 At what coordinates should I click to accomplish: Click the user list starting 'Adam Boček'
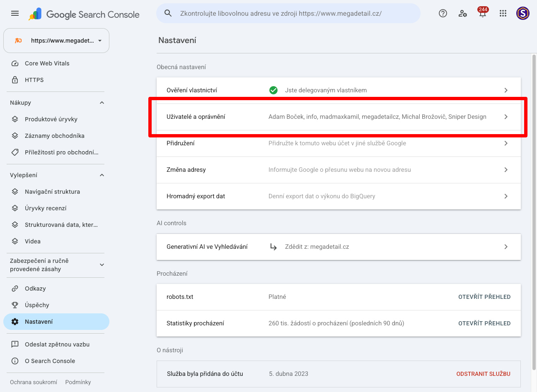click(x=377, y=117)
